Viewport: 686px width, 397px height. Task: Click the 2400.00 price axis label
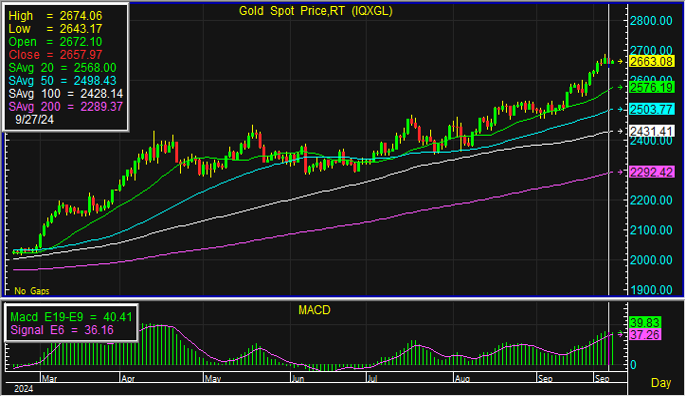(651, 141)
